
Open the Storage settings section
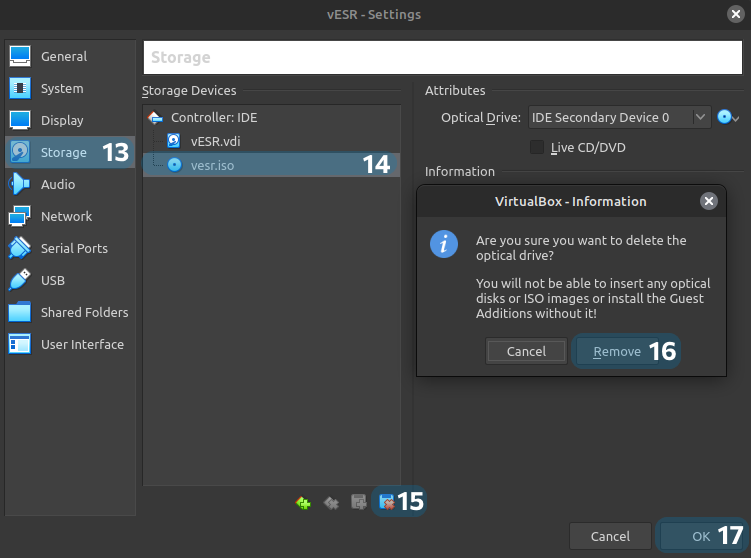pos(64,152)
